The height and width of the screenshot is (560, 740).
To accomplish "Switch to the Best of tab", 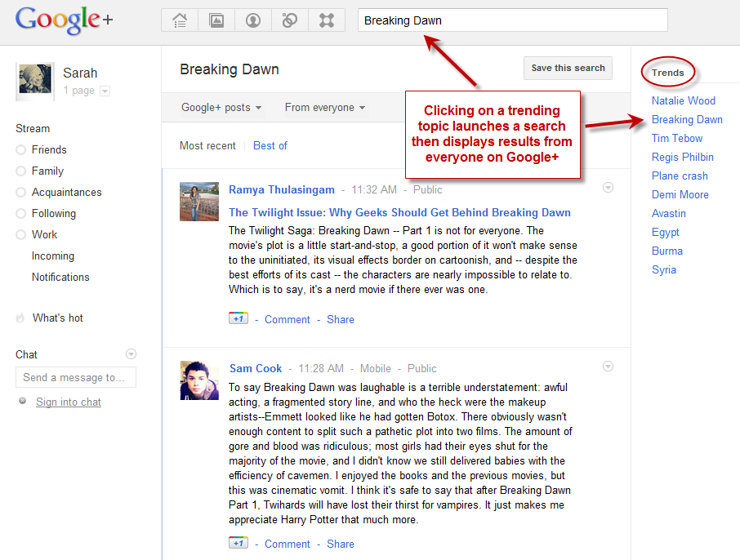I will (270, 145).
